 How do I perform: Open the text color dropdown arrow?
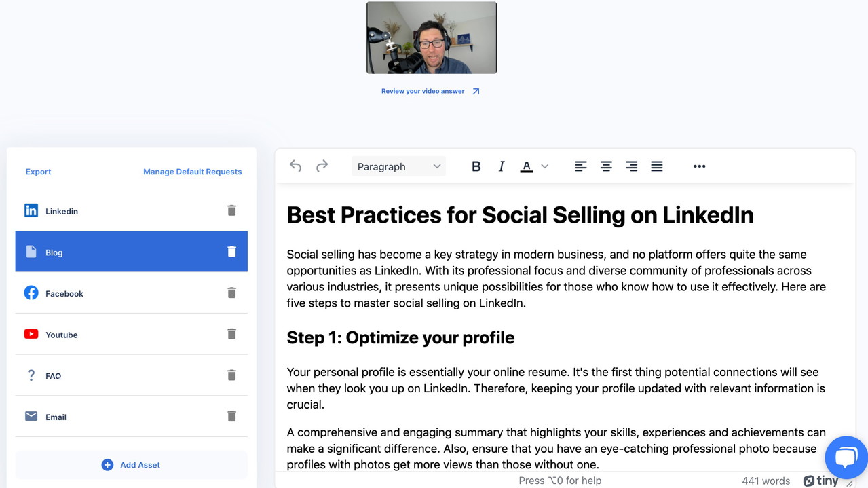[545, 166]
